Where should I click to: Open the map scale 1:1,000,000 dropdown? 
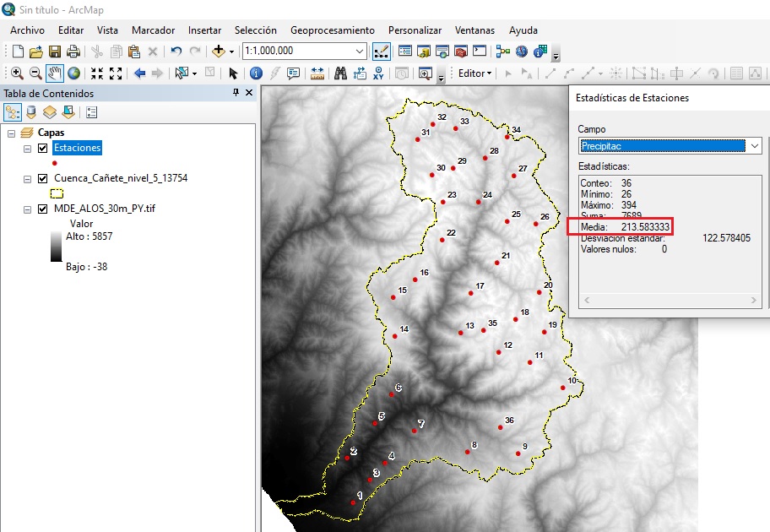coord(360,51)
